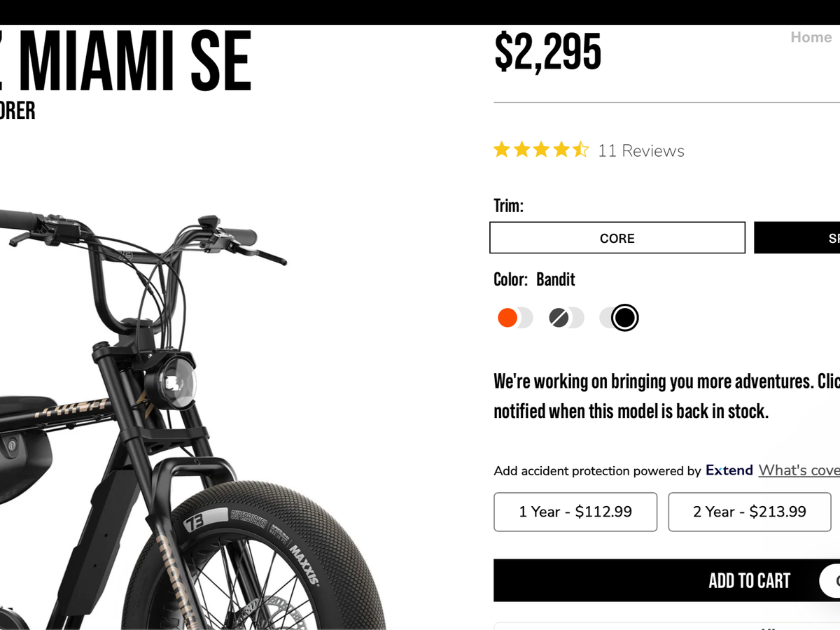This screenshot has width=840, height=630.
Task: Pick the orange color swatch
Action: click(508, 318)
